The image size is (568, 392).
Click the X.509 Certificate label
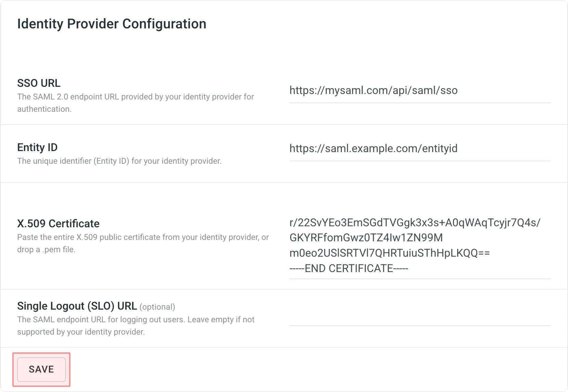click(x=58, y=224)
